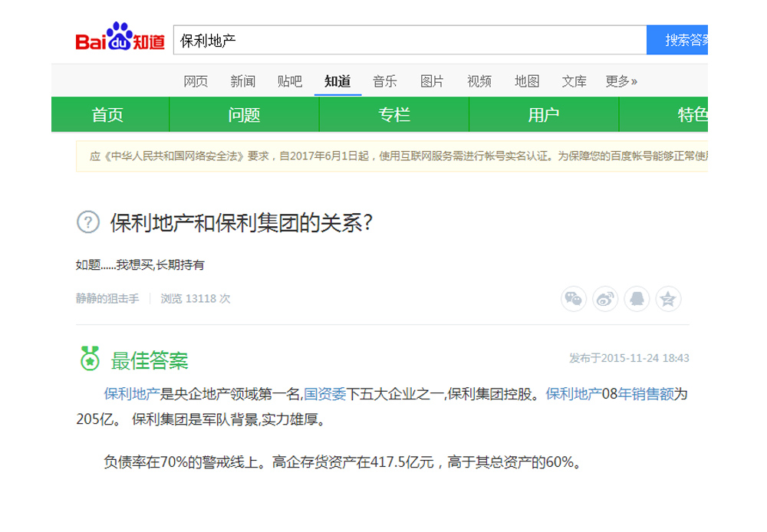767x532 pixels.
Task: Open the 视频 search tab
Action: click(x=479, y=81)
